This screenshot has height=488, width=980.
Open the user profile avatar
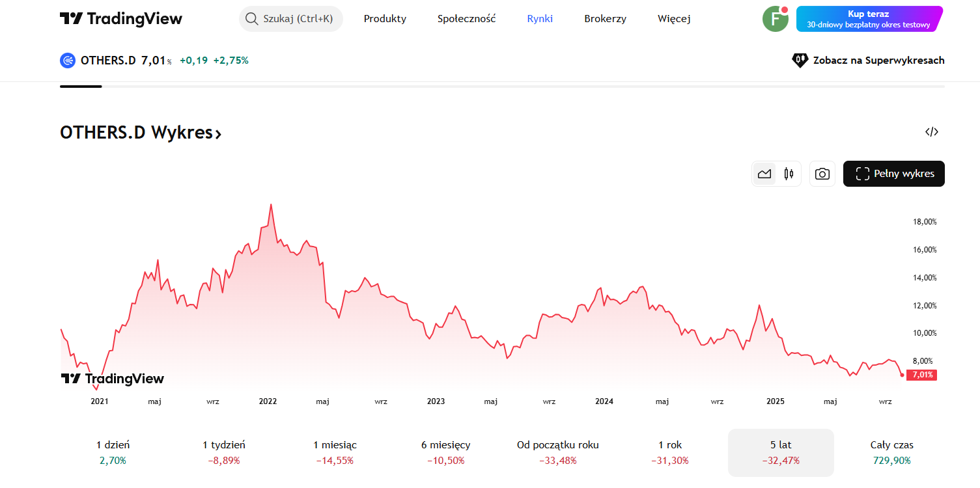pos(775,19)
